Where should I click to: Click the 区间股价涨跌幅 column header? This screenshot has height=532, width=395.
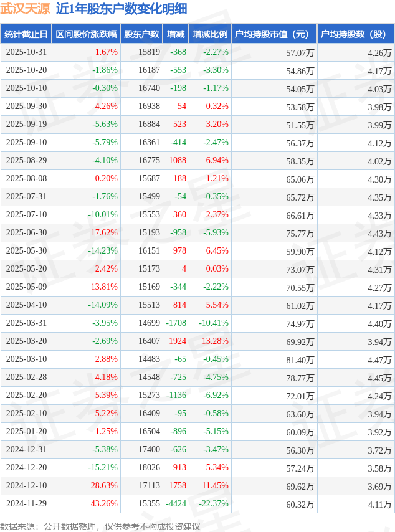[85, 34]
